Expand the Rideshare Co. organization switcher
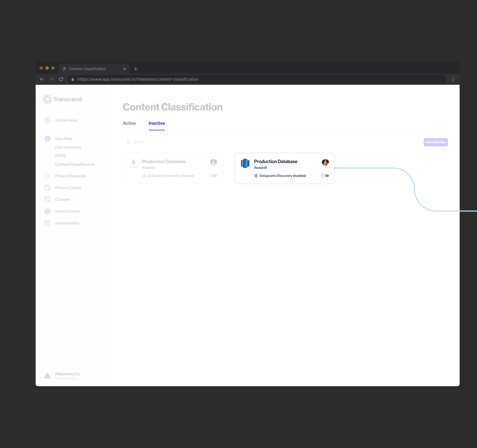Viewport: 477px width, 448px height. 84,376
